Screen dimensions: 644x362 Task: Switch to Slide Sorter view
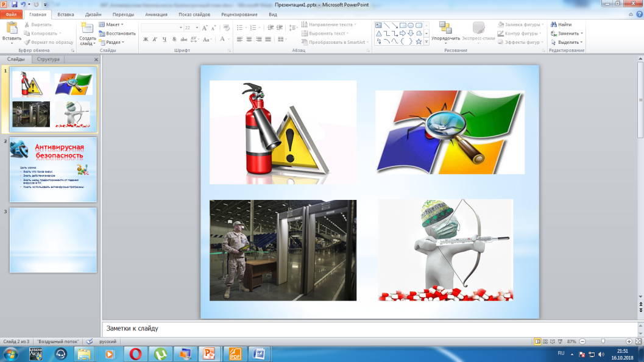tap(545, 341)
